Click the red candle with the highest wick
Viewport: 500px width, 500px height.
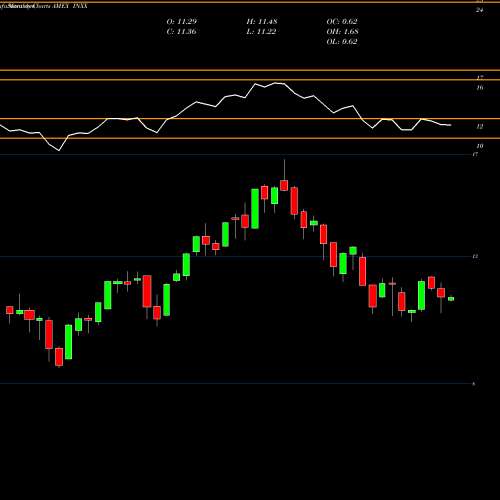click(284, 185)
